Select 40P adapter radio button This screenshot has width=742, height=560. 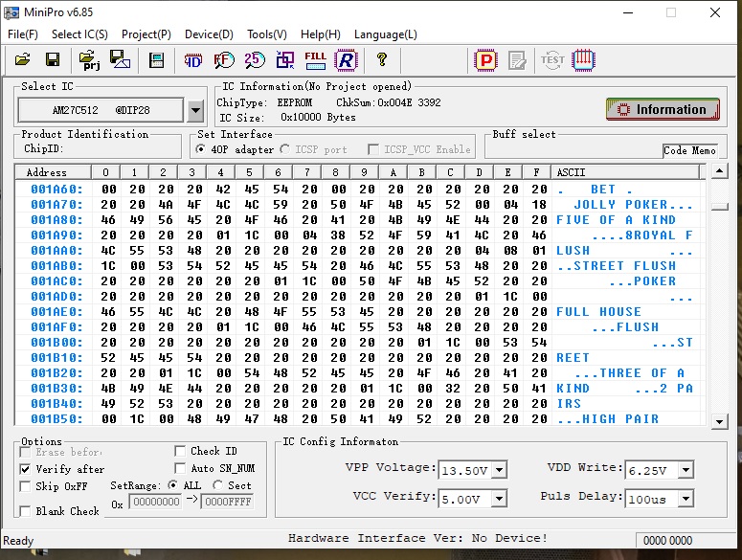[201, 149]
